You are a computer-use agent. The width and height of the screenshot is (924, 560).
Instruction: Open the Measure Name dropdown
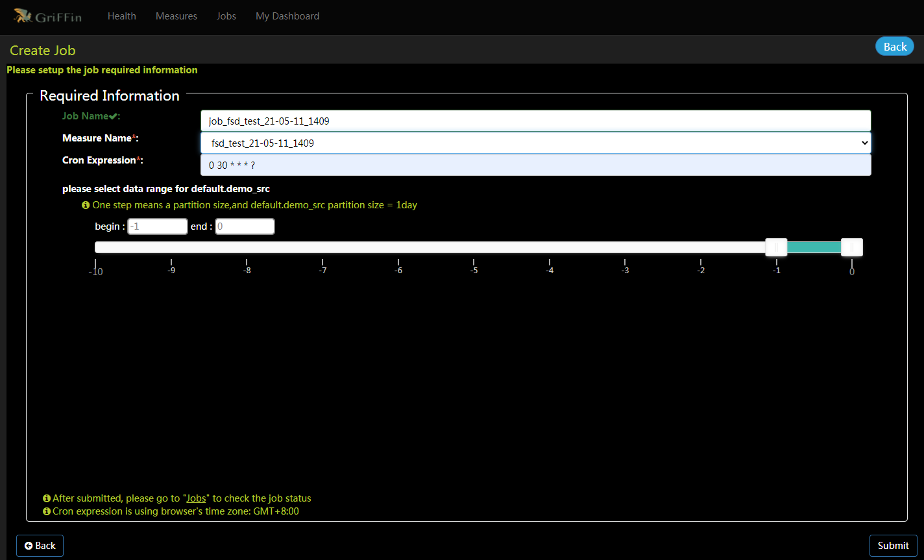pyautogui.click(x=536, y=143)
